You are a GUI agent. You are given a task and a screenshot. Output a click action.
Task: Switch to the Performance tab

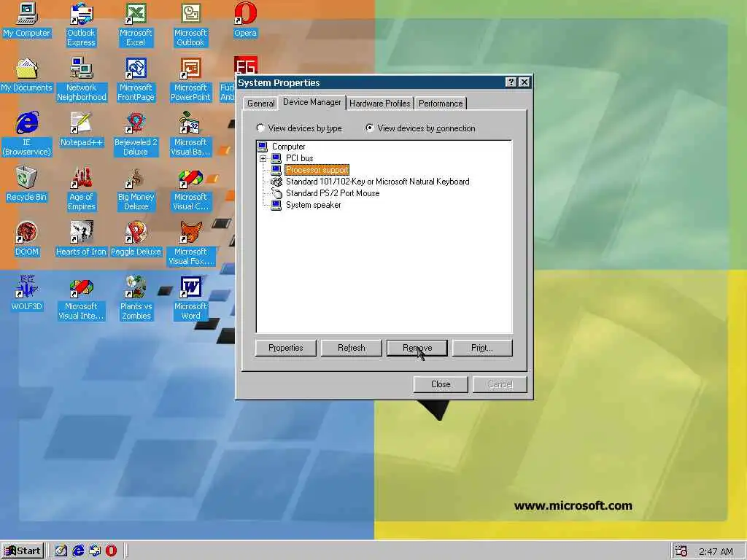(441, 104)
